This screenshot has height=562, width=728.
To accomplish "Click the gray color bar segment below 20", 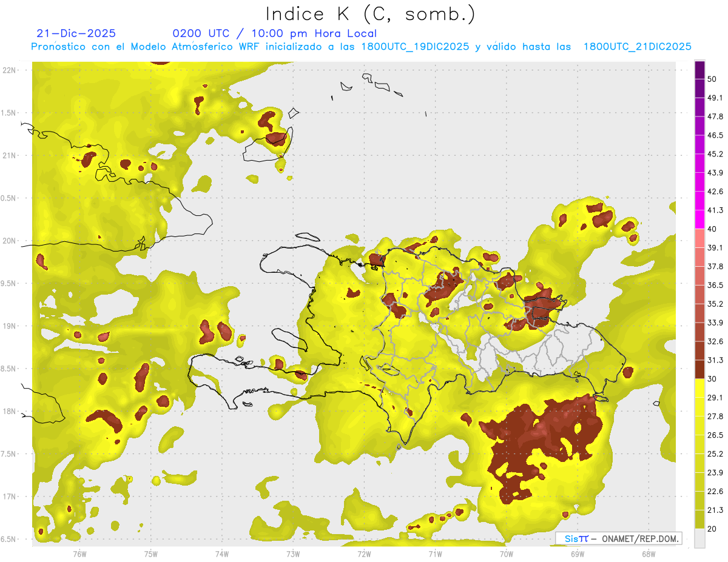I will [x=699, y=538].
